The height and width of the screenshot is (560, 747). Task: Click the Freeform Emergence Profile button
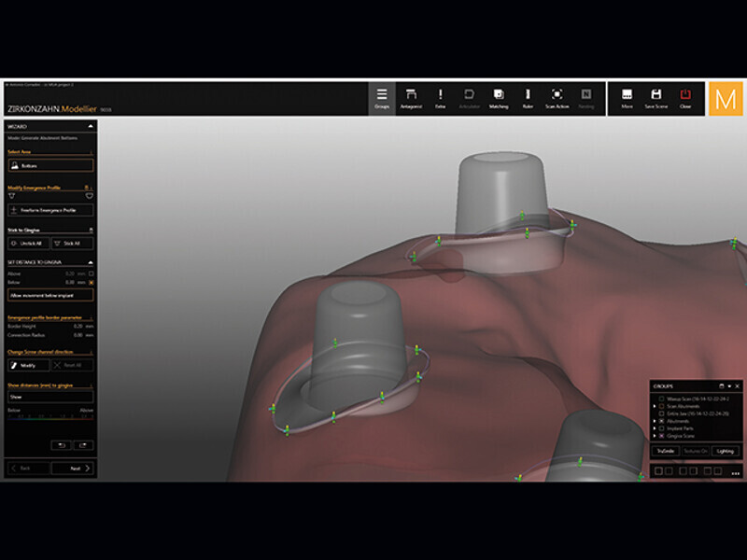coord(50,211)
